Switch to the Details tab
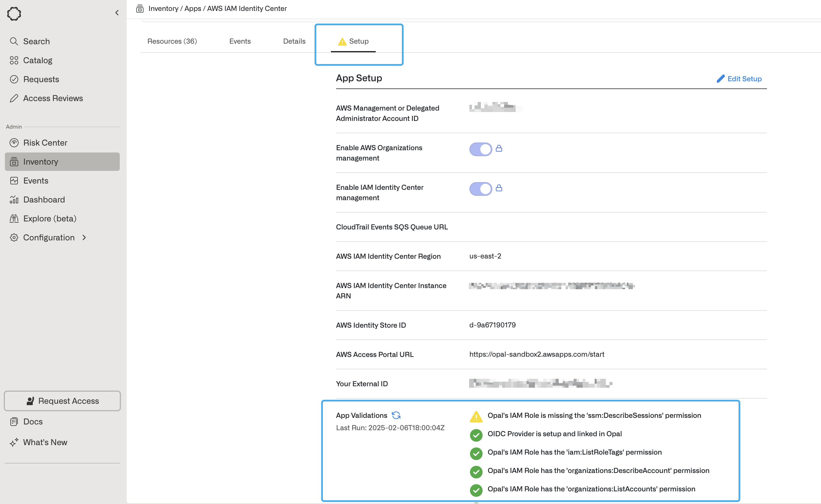Screen dimensions: 821x504 tap(294, 41)
